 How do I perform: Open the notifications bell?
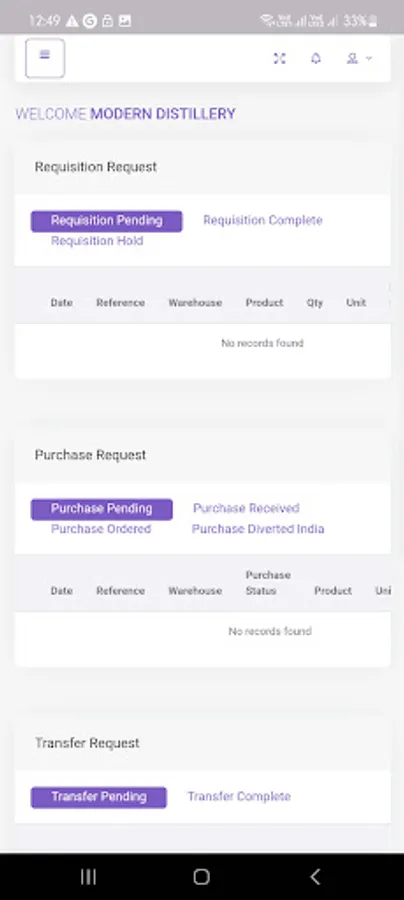316,59
